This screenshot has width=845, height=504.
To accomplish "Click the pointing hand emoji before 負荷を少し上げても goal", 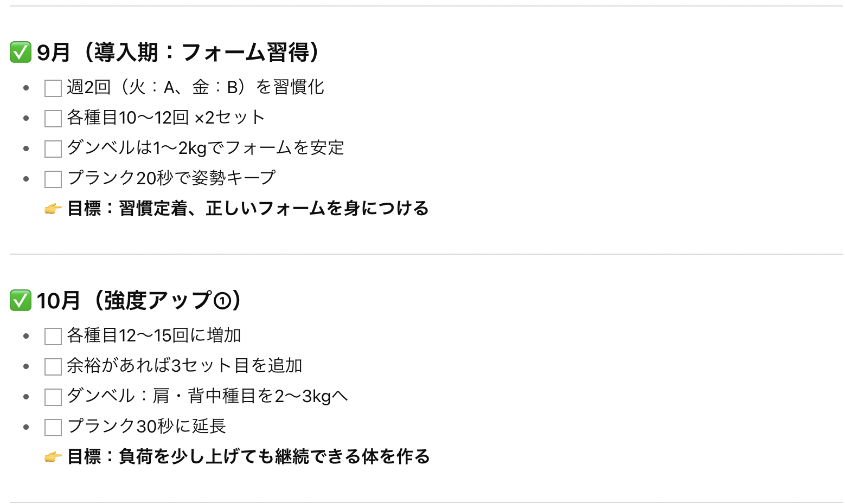I will pos(53,457).
